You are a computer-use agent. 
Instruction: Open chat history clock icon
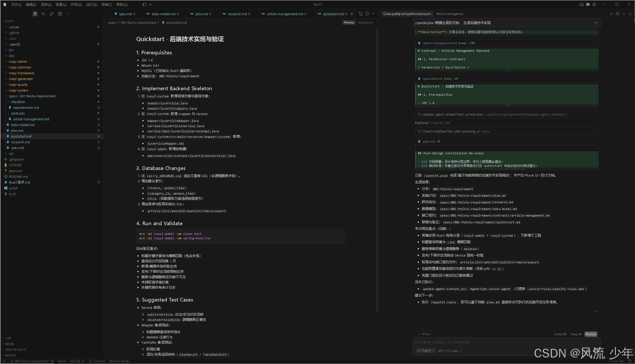pyautogui.click(x=617, y=14)
